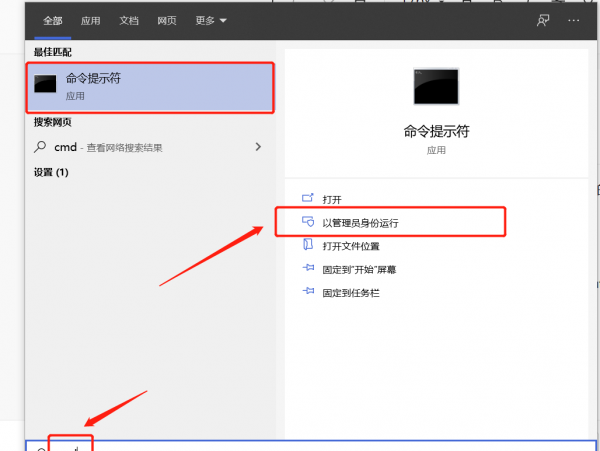Click the pin icon beside 固定到任务栏
The height and width of the screenshot is (451, 600).
308,291
